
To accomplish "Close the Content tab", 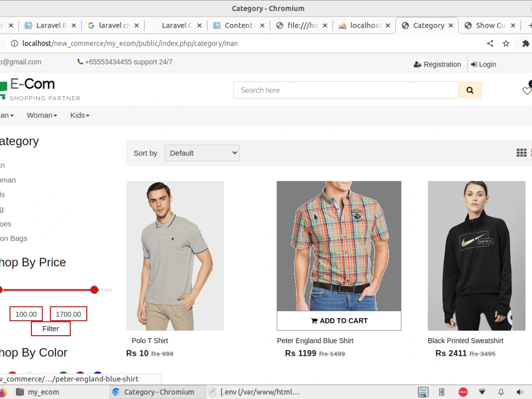I will [262, 26].
